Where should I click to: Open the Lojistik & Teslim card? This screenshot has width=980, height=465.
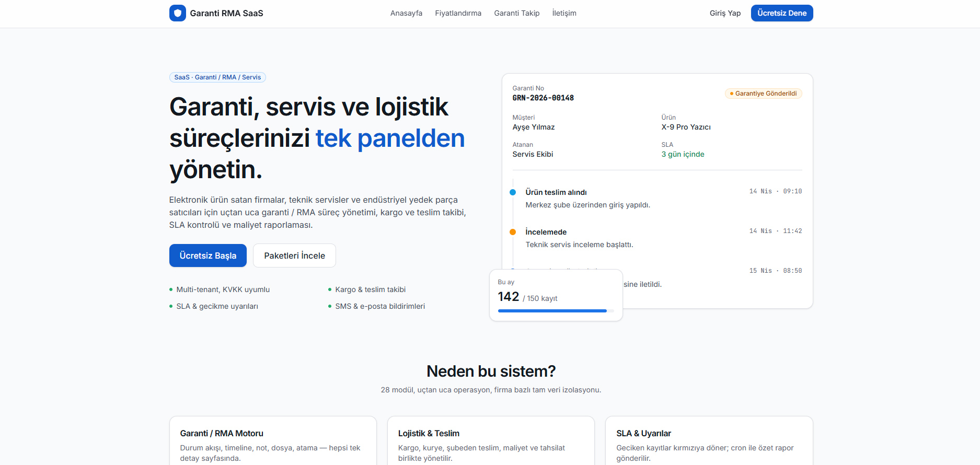coord(491,440)
